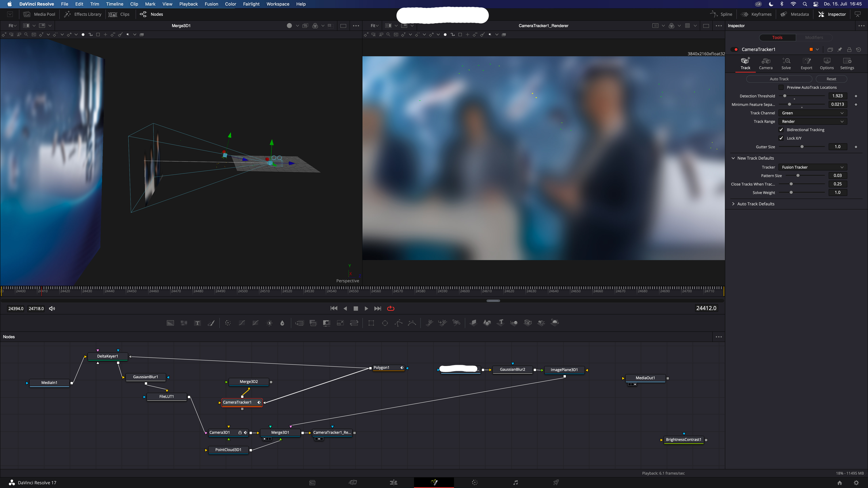
Task: Toggle the Media Pool panel
Action: pyautogui.click(x=40, y=14)
